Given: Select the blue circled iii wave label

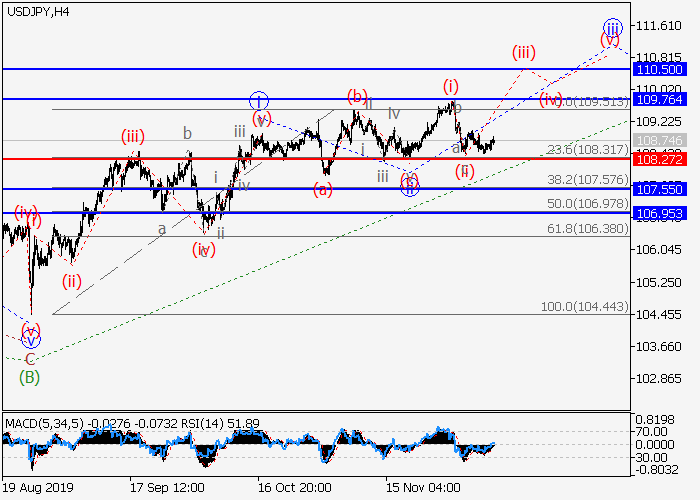Looking at the screenshot, I should (612, 26).
